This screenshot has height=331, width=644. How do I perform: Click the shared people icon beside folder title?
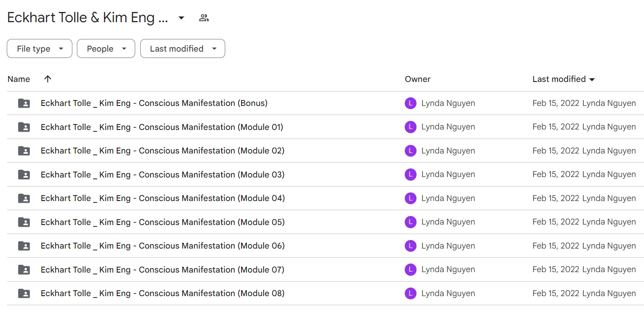point(204,18)
